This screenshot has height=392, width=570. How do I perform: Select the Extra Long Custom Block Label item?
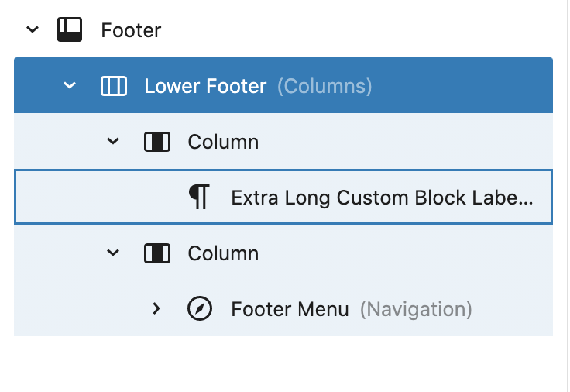372,198
